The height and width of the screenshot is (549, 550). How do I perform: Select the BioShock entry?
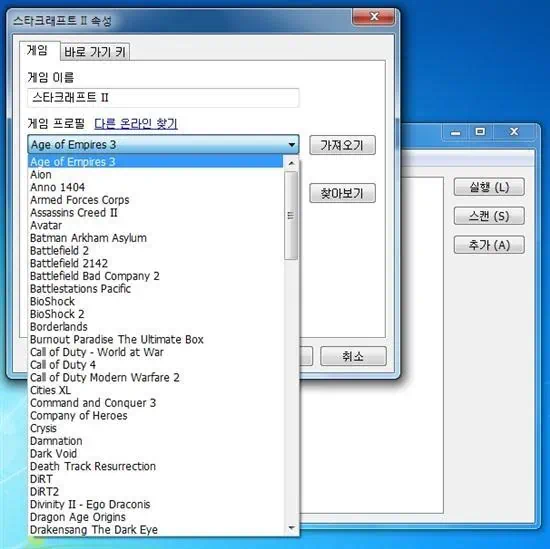156,301
